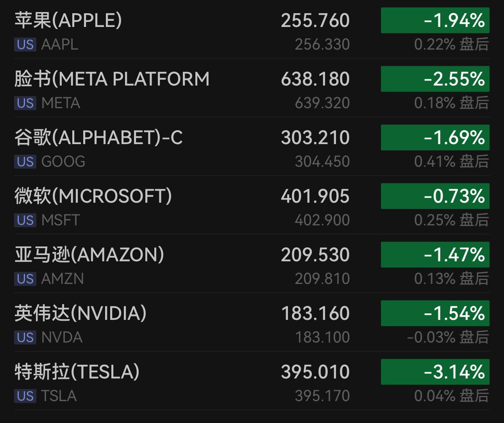This screenshot has width=504, height=423.
Task: Click the US badge next to TSLA
Action: tap(25, 396)
